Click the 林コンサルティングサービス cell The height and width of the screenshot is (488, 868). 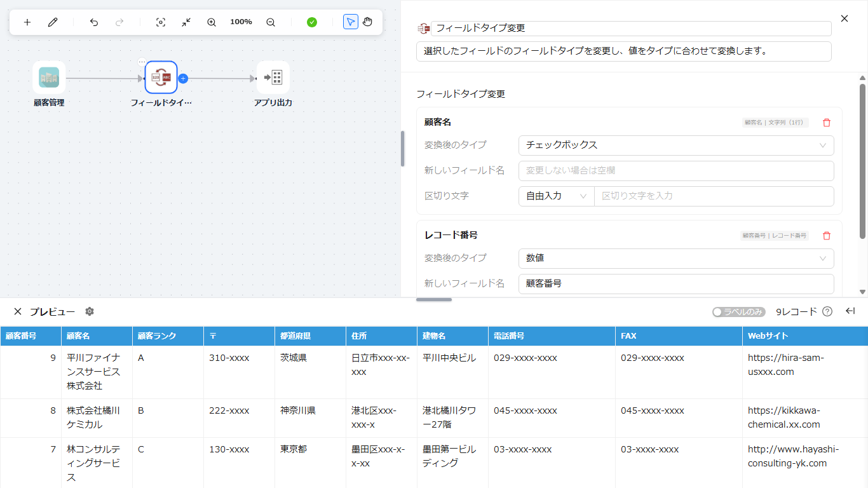click(97, 463)
